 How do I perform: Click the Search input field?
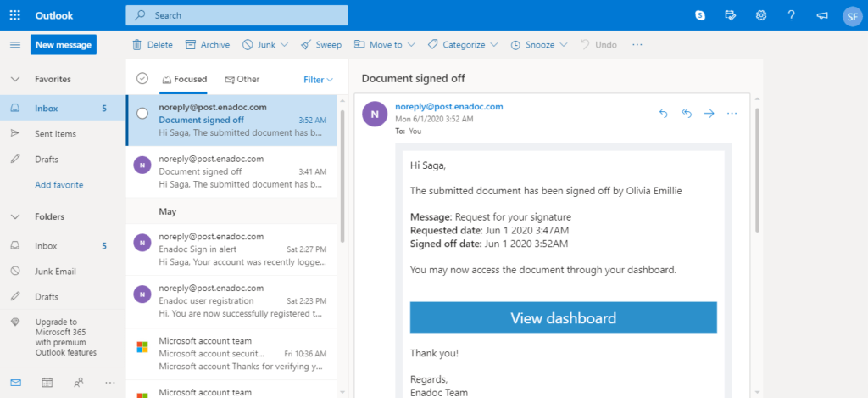tap(237, 15)
